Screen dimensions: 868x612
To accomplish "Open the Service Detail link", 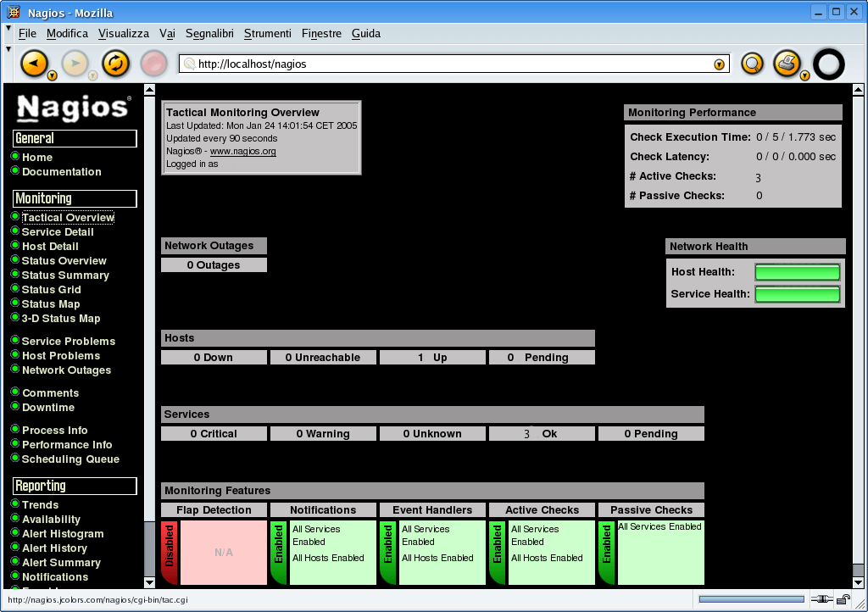I will 58,232.
